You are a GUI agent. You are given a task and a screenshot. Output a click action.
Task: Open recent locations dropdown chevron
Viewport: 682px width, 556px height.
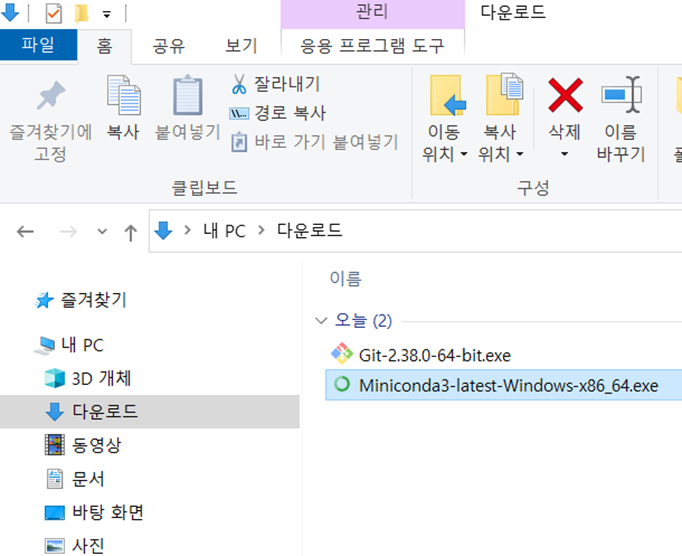click(102, 231)
